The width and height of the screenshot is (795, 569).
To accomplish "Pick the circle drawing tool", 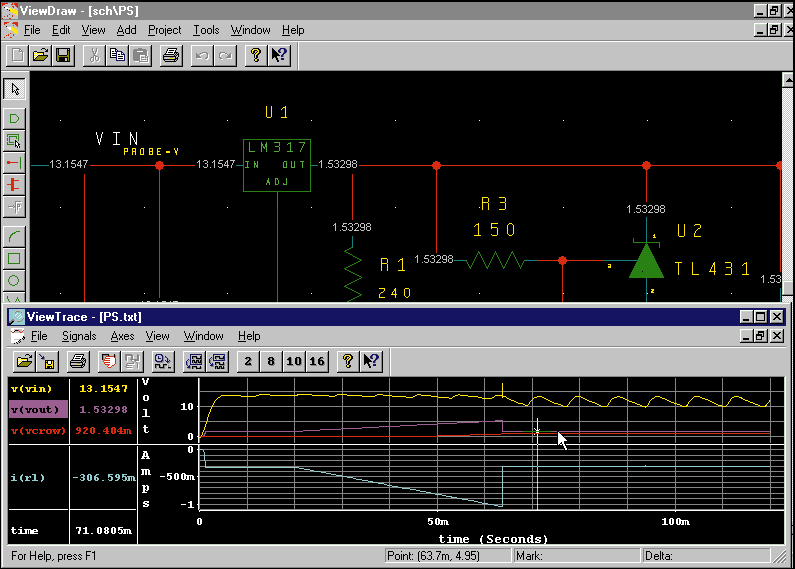I will click(15, 280).
